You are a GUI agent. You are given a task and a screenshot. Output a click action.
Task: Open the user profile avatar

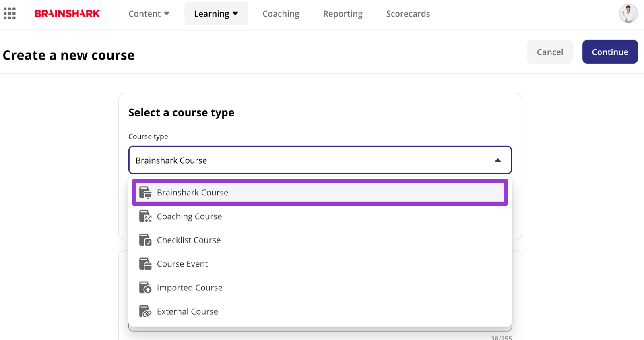coord(628,13)
